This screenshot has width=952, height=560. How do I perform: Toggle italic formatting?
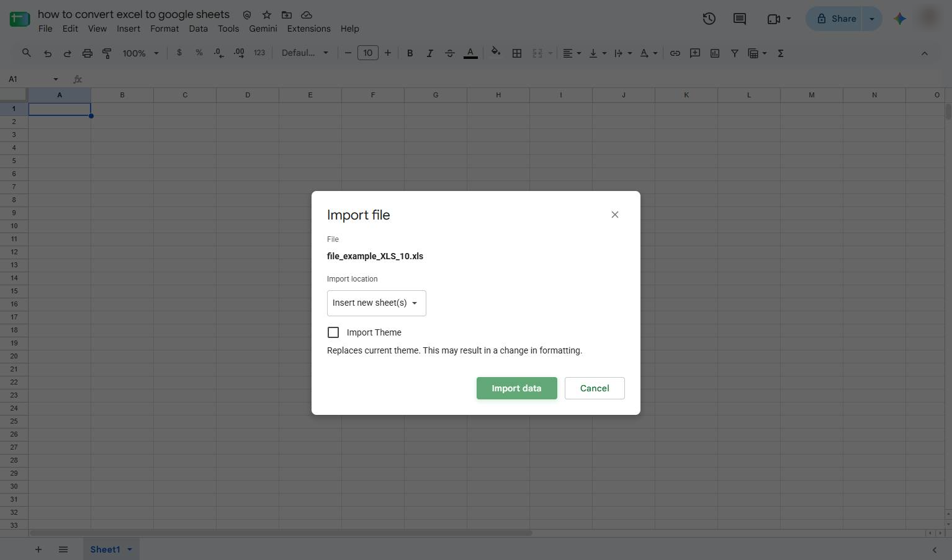[429, 53]
